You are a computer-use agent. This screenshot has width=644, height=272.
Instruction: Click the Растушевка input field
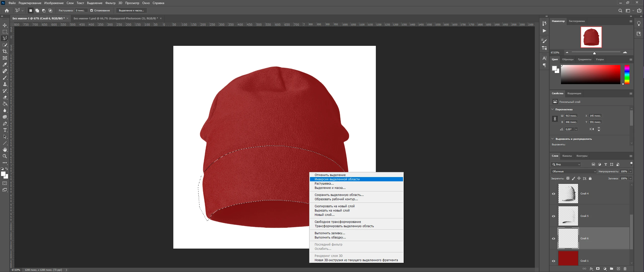(x=81, y=11)
